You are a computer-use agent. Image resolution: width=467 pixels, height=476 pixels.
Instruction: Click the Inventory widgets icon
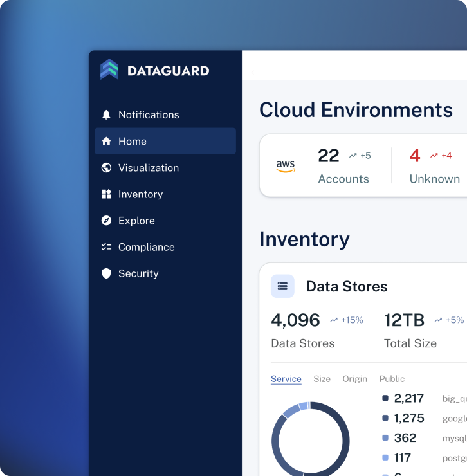tap(107, 194)
